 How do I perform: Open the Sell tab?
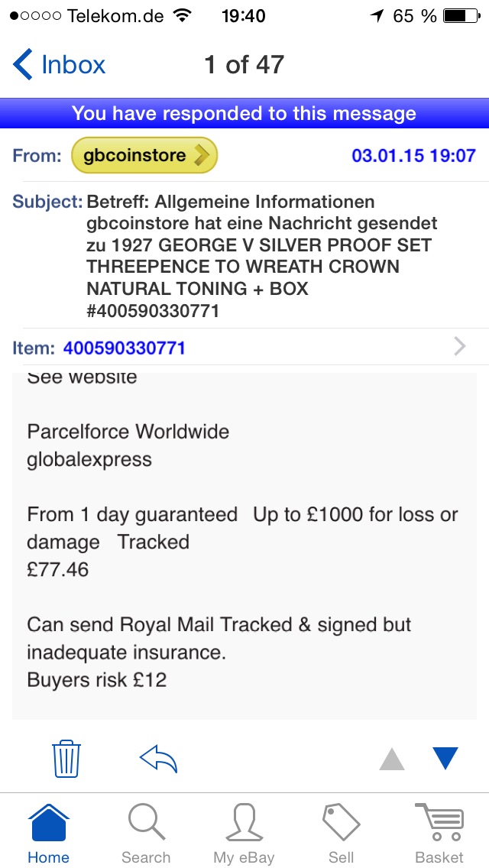pyautogui.click(x=341, y=833)
